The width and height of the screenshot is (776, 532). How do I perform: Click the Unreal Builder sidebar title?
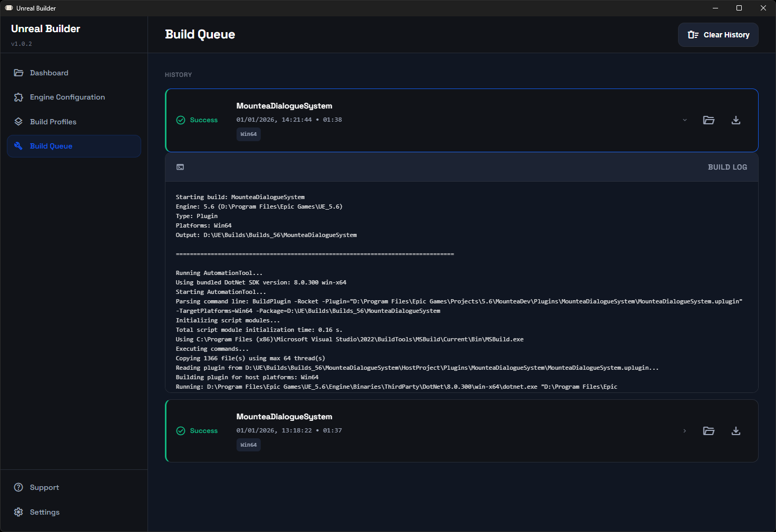point(46,28)
